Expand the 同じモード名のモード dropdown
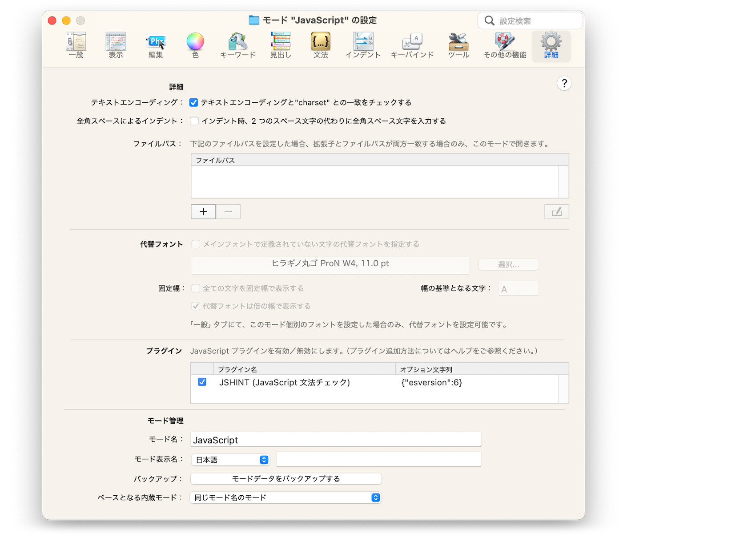The width and height of the screenshot is (756, 534). click(286, 498)
